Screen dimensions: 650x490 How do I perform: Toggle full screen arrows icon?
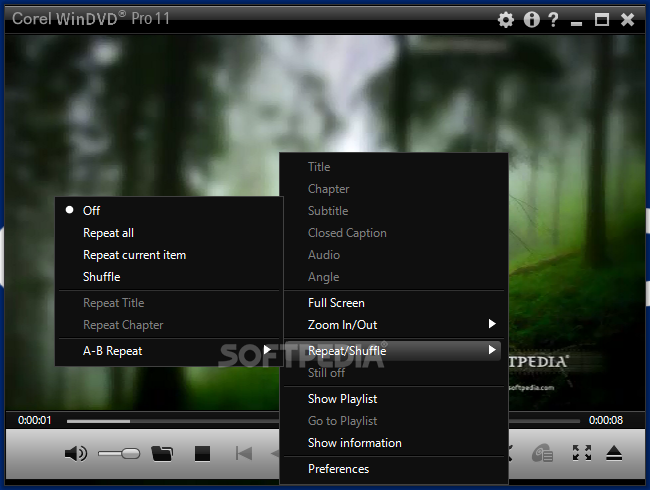582,453
